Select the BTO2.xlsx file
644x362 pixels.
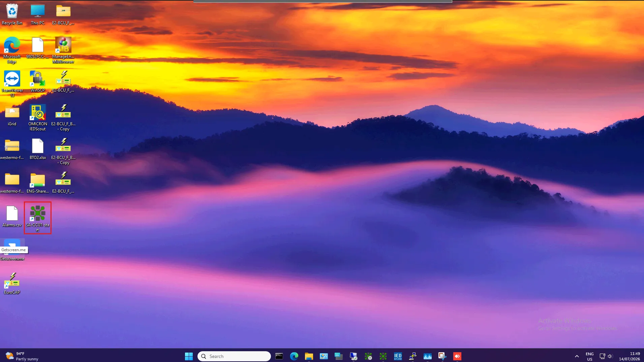(x=38, y=149)
